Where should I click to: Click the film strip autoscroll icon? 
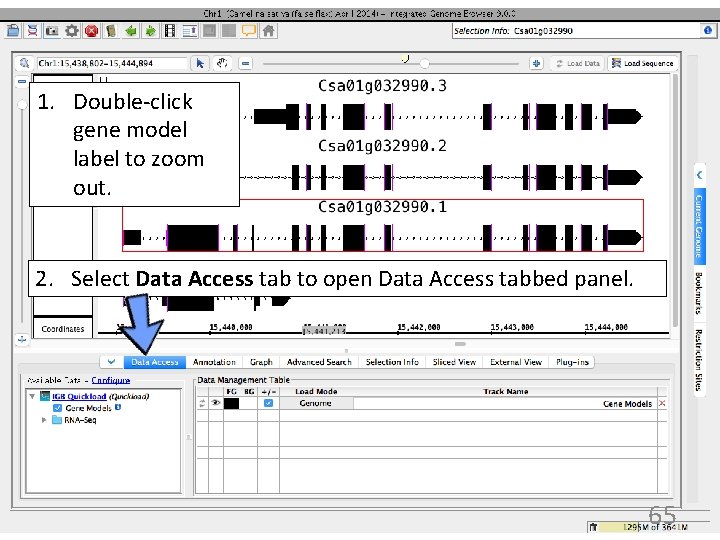point(170,31)
